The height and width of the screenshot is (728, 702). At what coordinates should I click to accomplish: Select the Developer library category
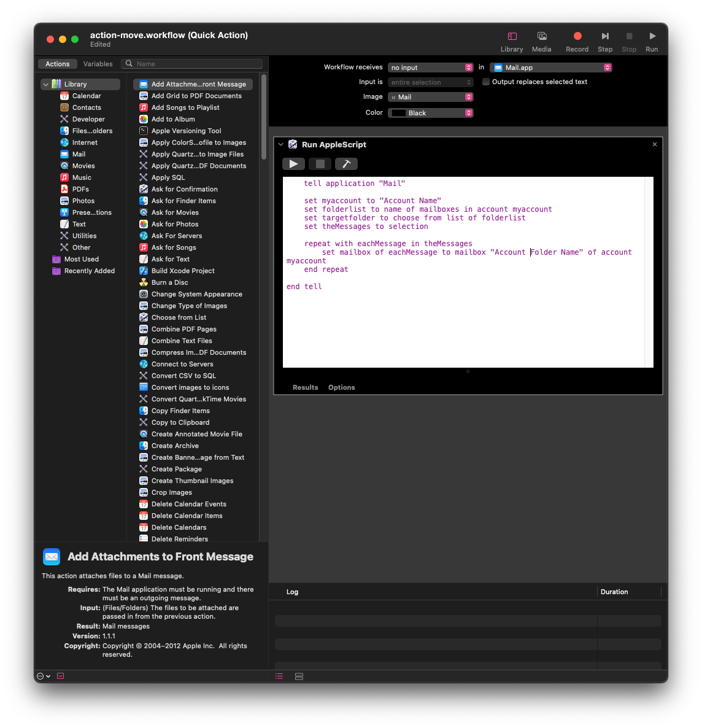coord(82,119)
